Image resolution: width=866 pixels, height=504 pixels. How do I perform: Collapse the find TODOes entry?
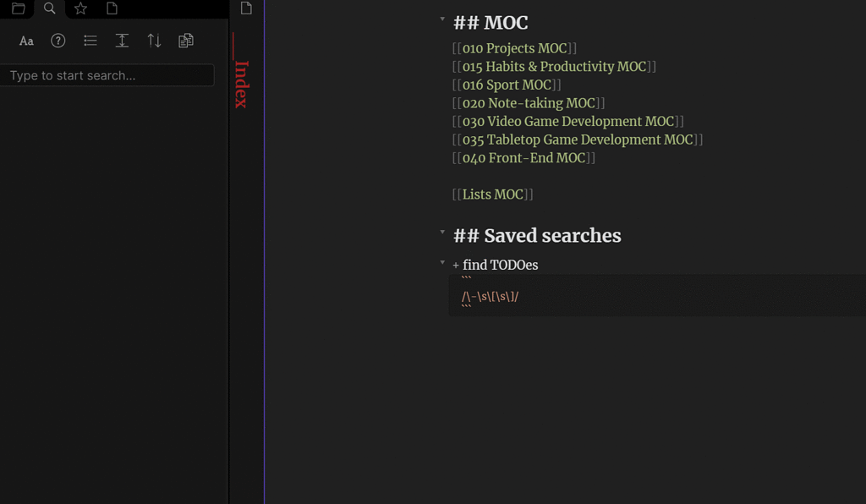coord(442,261)
